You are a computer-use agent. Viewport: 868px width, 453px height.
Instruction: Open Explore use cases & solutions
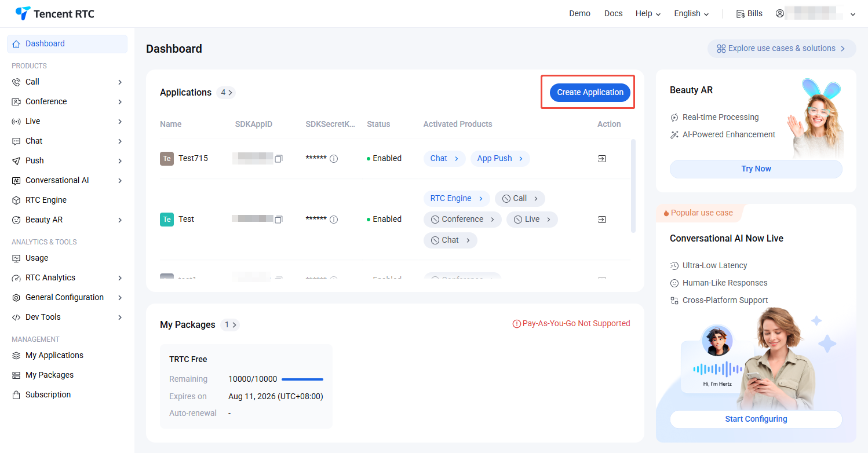click(781, 49)
